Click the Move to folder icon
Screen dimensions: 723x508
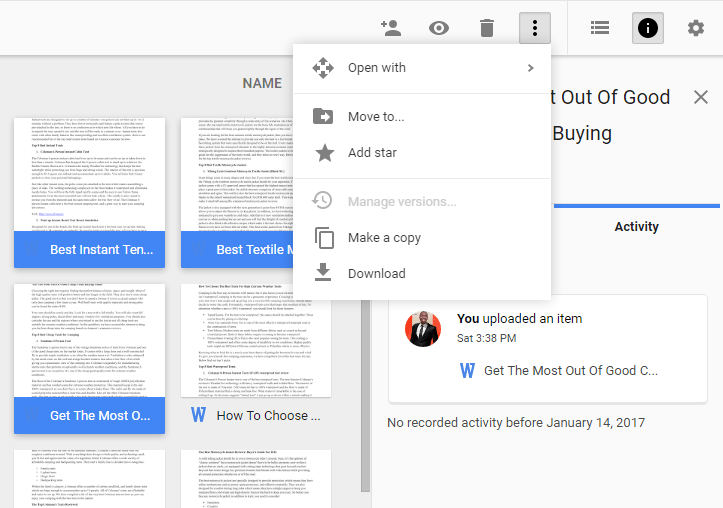pyautogui.click(x=323, y=116)
